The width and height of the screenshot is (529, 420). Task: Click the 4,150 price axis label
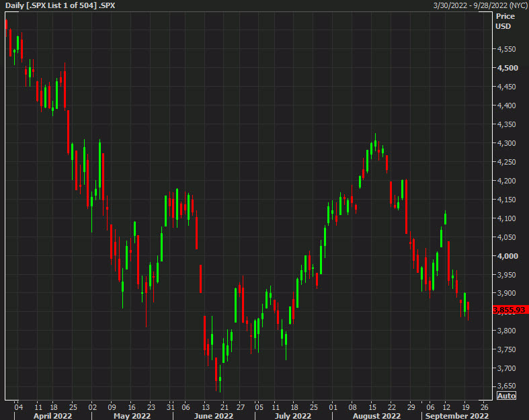[x=506, y=200]
